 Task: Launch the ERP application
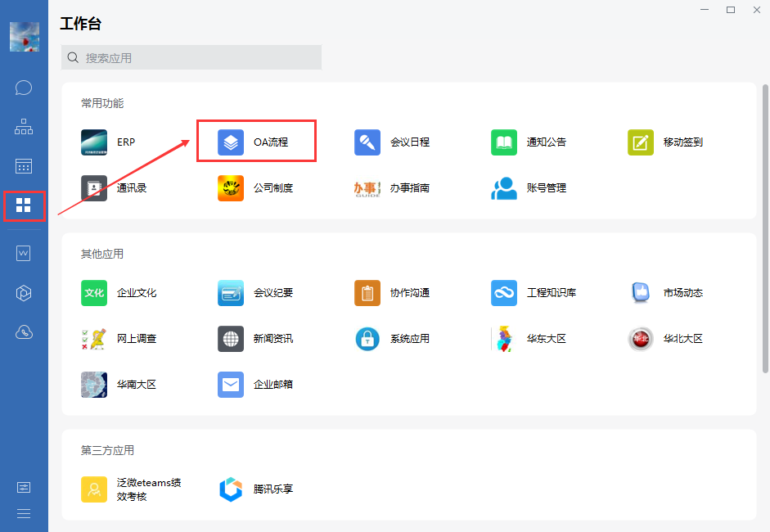[x=94, y=142]
